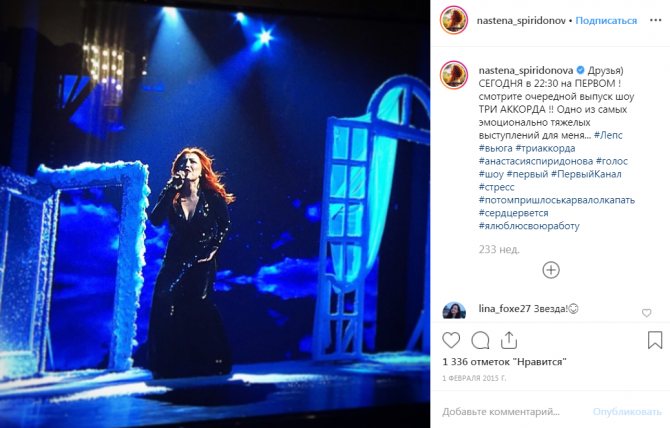670x428 pixels.
Task: Open the #триаккорда hashtag
Action: click(545, 148)
